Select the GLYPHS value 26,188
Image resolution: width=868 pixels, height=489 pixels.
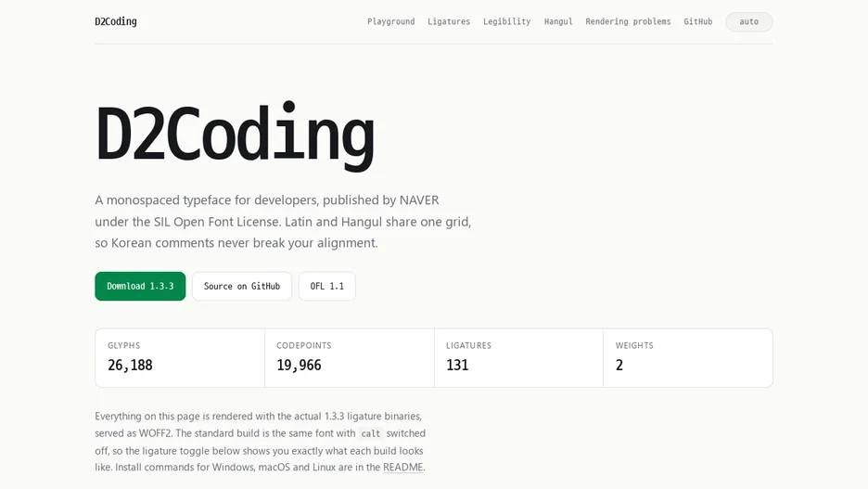(130, 365)
